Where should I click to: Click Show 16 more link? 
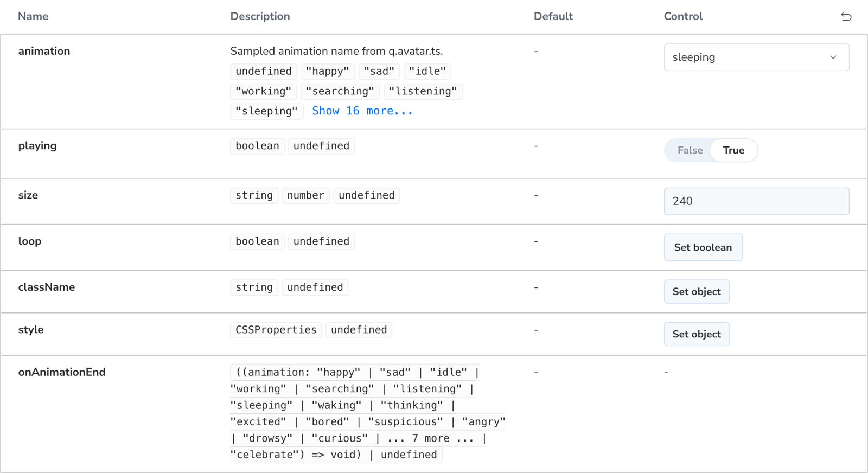coord(362,111)
